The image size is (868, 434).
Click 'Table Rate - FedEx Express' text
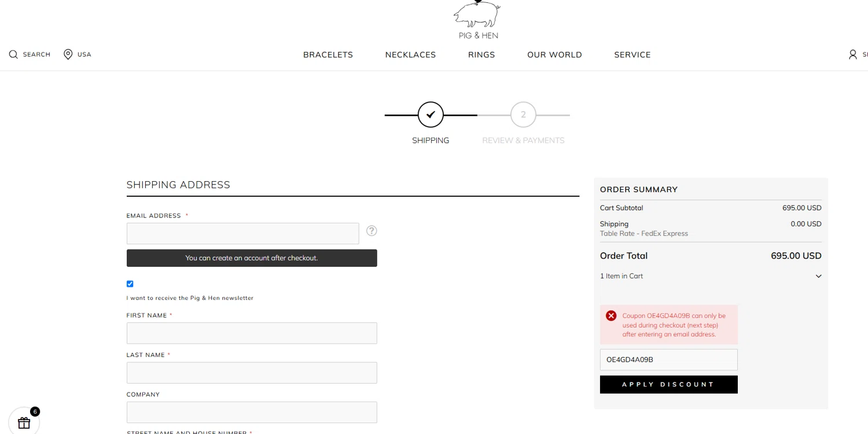pos(644,234)
